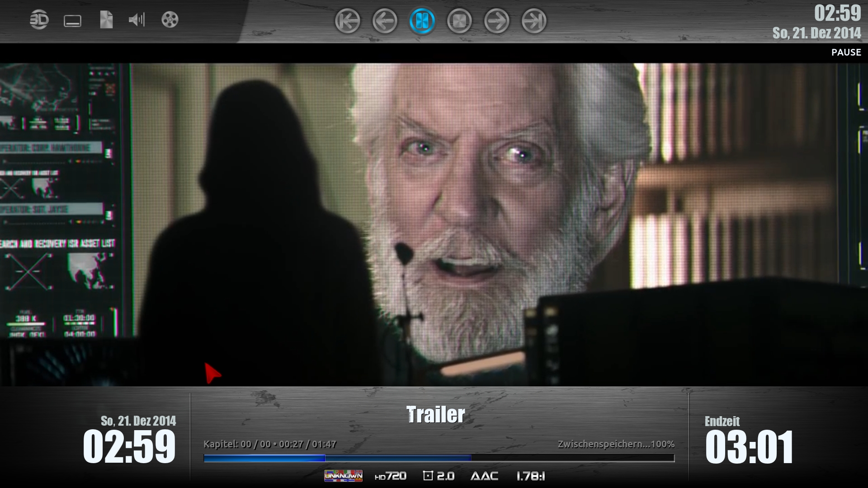Click the Trailer title text
Image resolution: width=868 pixels, height=488 pixels.
435,414
